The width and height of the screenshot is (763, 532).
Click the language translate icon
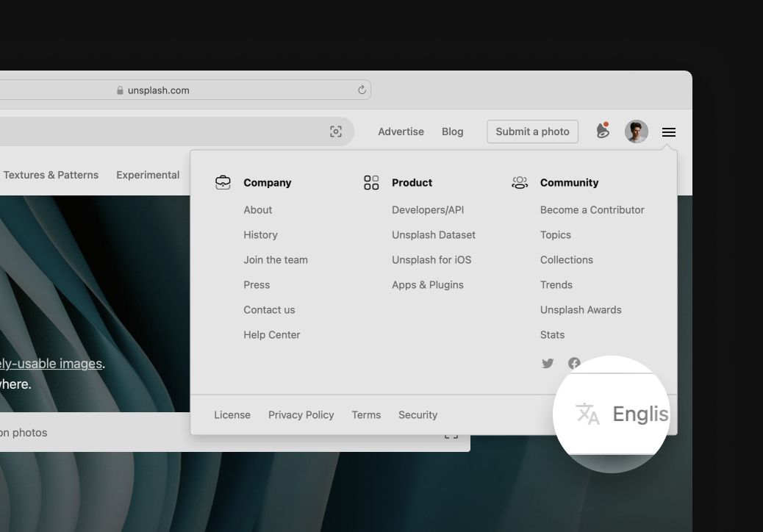tap(587, 414)
